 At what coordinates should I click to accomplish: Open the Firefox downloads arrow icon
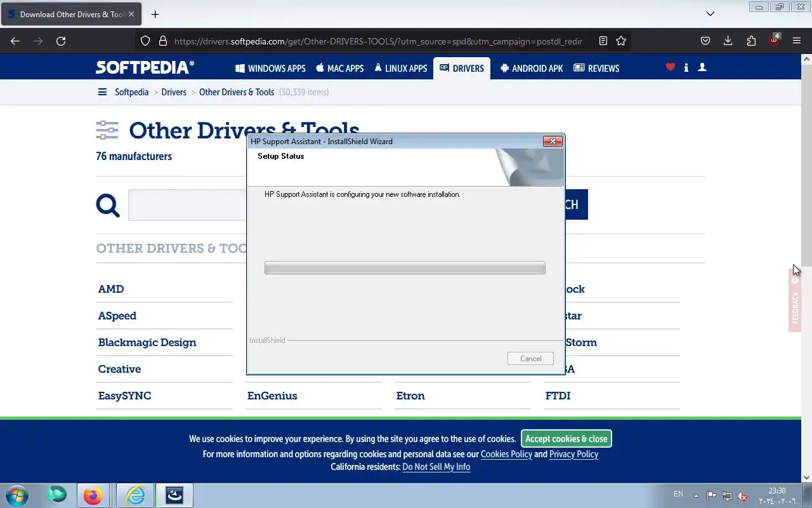click(x=728, y=41)
